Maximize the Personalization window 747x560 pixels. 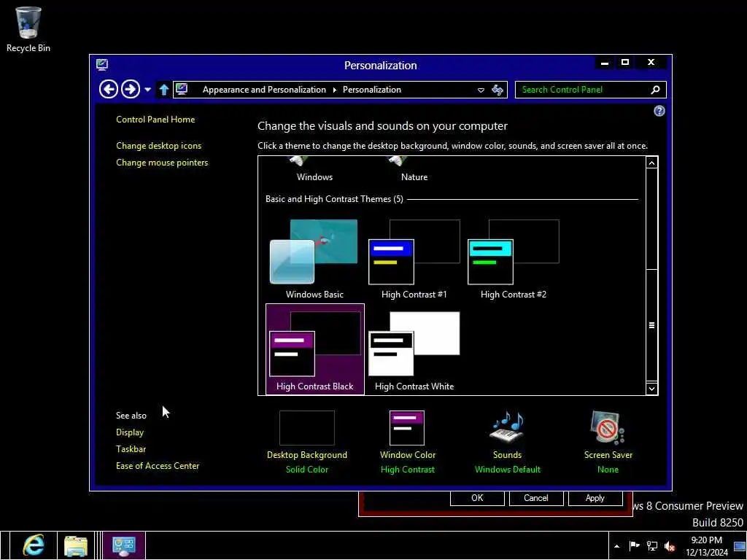pyautogui.click(x=625, y=63)
